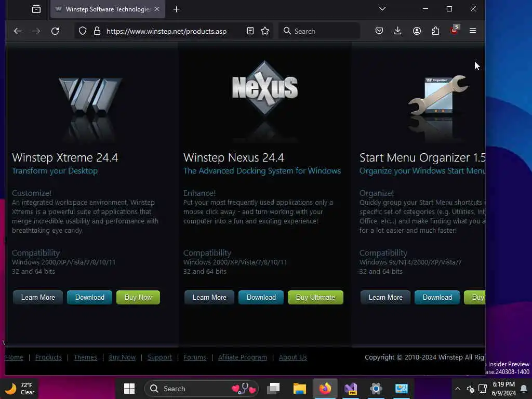
Task: Click the Buy Now green button
Action: click(138, 297)
